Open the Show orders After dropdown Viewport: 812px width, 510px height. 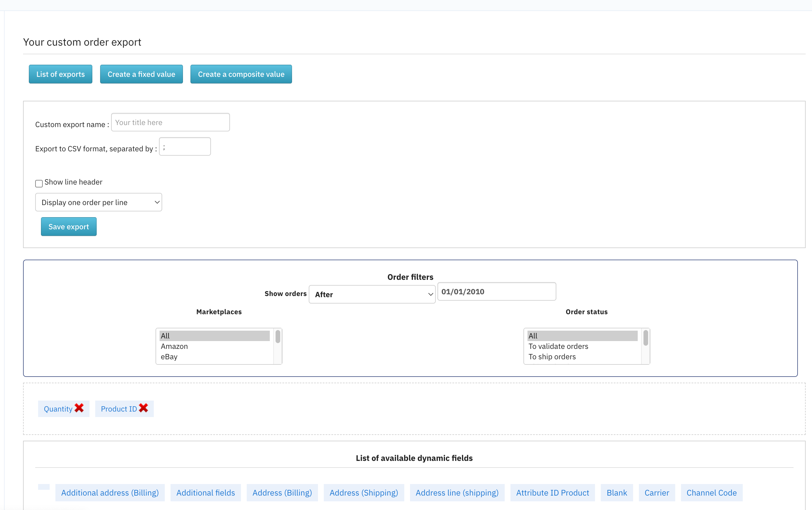tap(372, 295)
